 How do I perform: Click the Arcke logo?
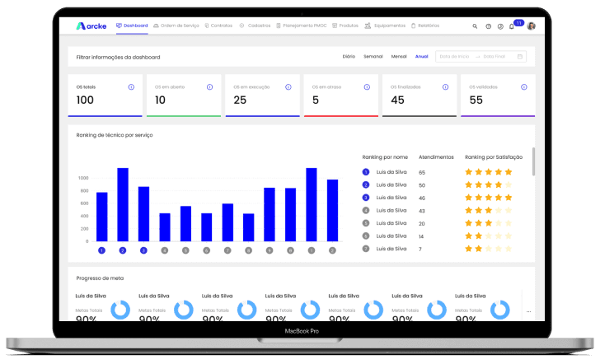click(91, 26)
